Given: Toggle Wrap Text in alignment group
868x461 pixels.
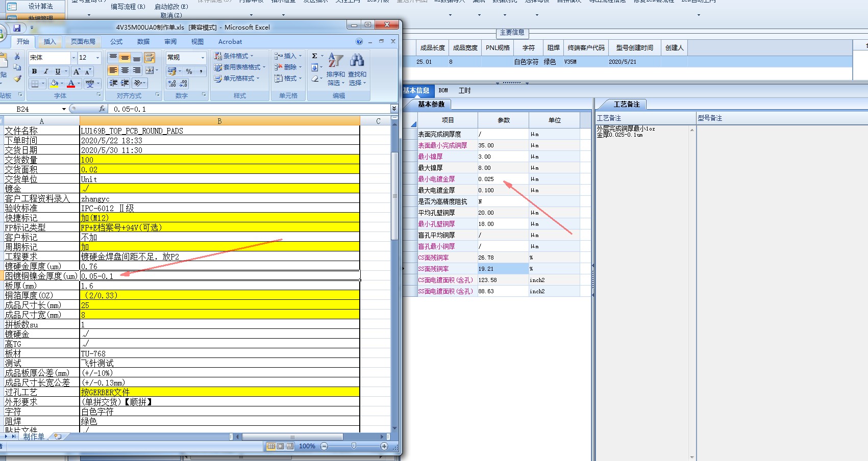Looking at the screenshot, I should point(150,57).
